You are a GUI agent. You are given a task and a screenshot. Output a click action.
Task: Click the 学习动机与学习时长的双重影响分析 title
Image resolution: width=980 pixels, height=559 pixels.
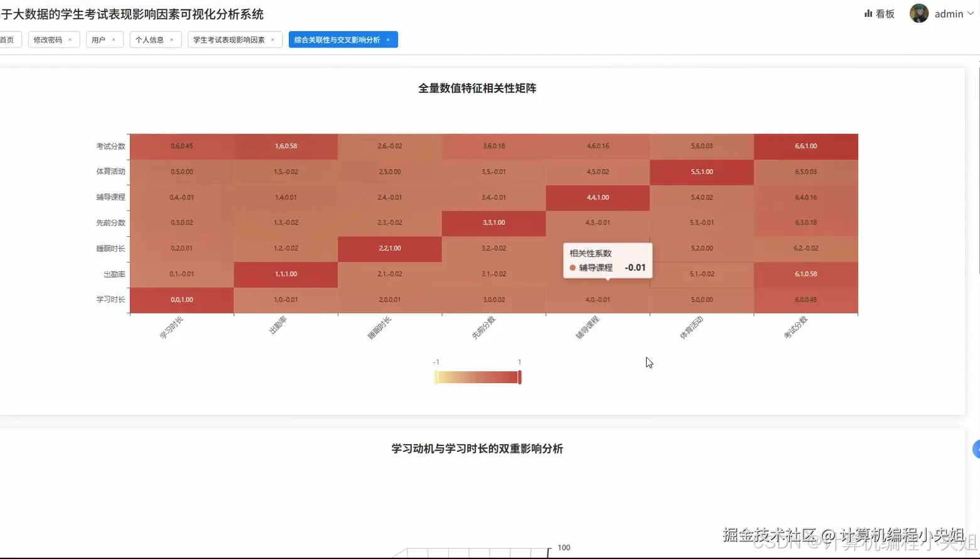coord(477,449)
